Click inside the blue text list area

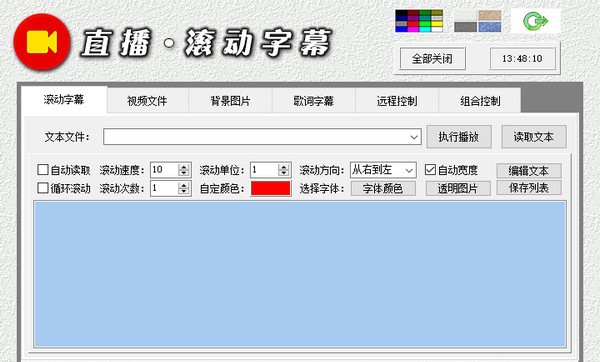(300, 274)
